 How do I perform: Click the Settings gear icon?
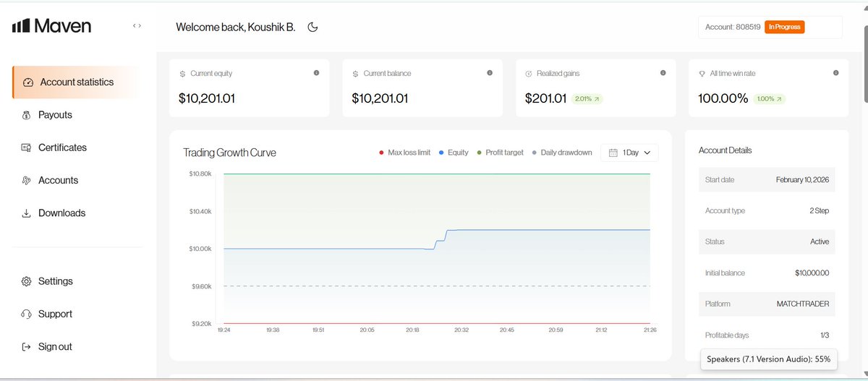27,281
